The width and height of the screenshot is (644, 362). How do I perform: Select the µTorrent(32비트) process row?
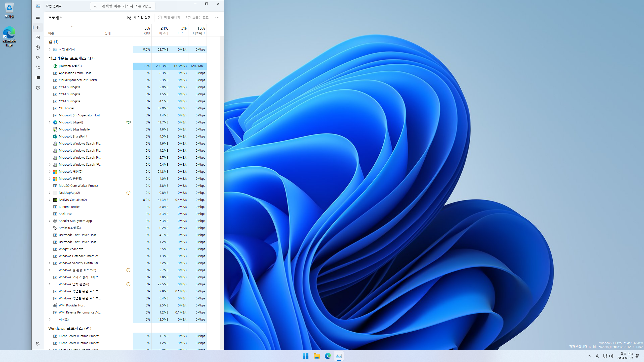(125, 66)
